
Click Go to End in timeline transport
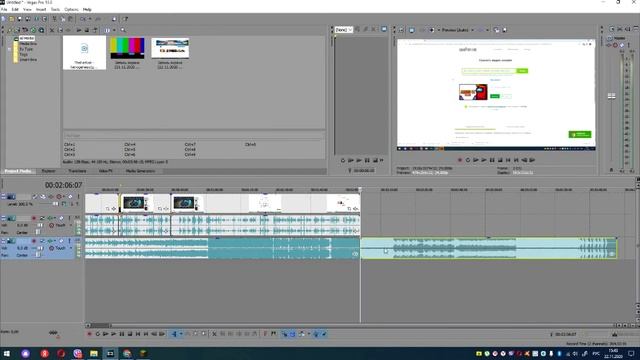(146, 334)
